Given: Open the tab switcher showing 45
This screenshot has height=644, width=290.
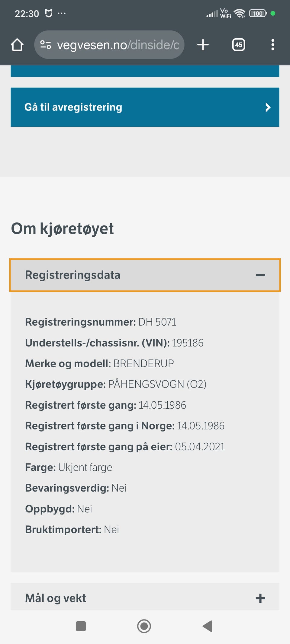Looking at the screenshot, I should pyautogui.click(x=238, y=45).
